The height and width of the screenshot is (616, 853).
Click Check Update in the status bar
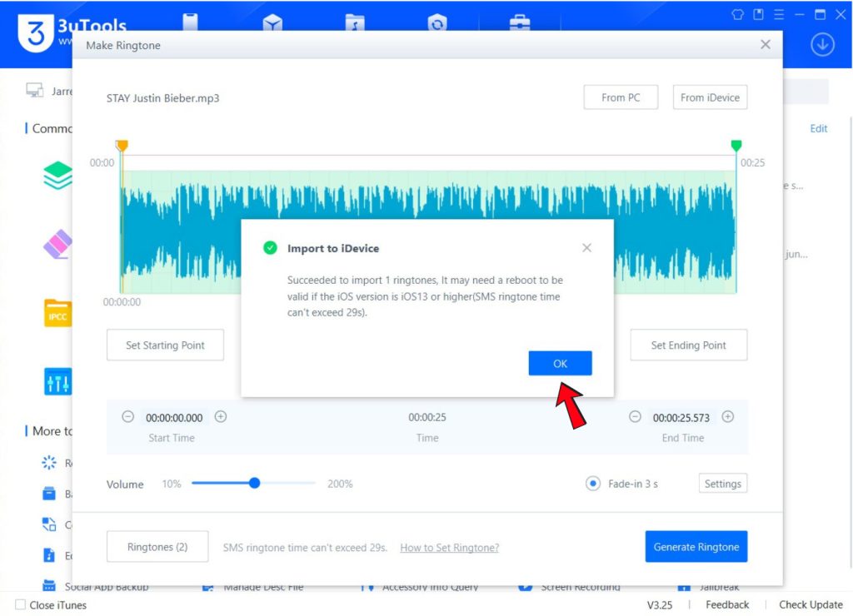pos(811,604)
